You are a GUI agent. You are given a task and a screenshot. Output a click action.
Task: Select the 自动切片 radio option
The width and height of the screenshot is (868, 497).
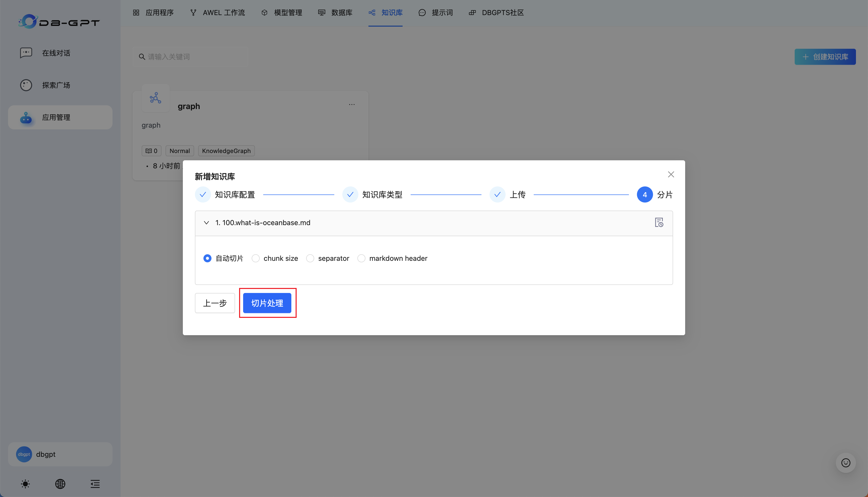tap(207, 258)
